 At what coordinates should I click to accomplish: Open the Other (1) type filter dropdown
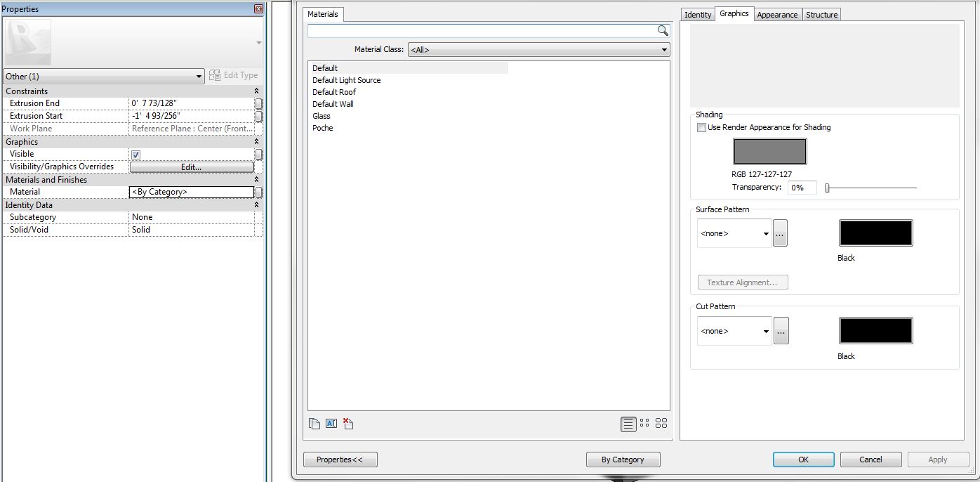[104, 76]
